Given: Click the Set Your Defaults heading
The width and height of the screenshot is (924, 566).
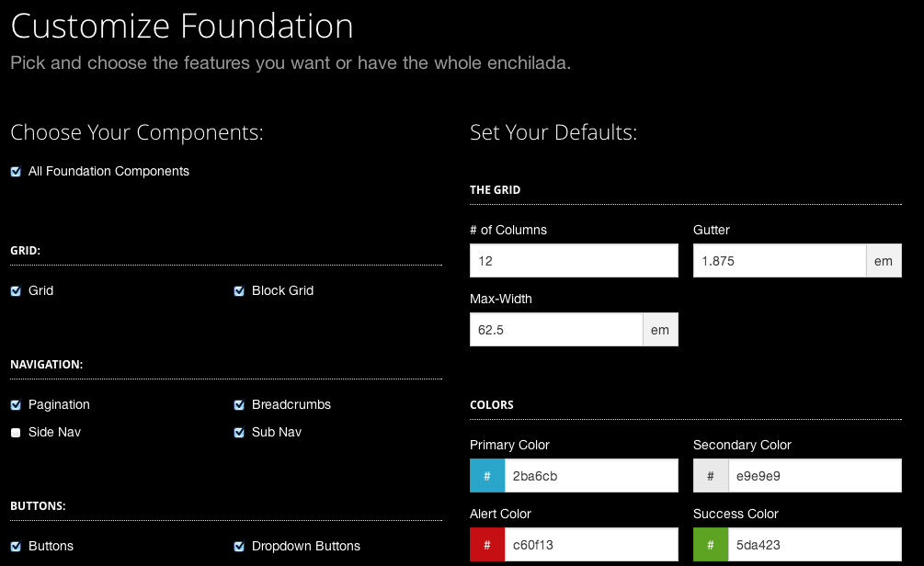Looking at the screenshot, I should coord(553,132).
